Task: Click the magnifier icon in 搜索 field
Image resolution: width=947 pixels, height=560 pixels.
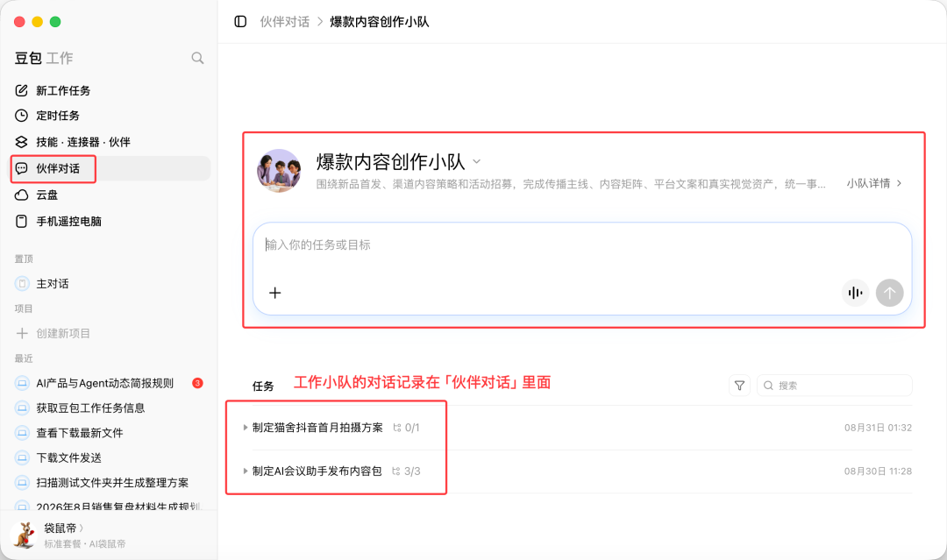Action: pyautogui.click(x=768, y=386)
